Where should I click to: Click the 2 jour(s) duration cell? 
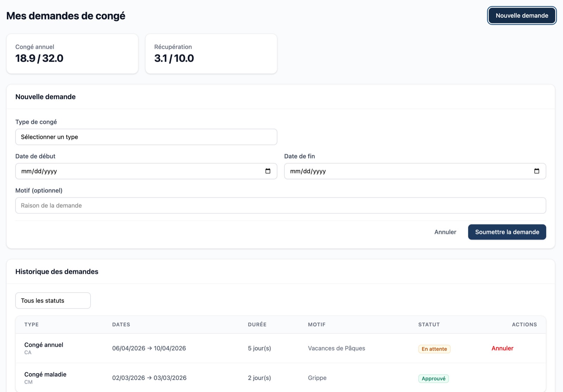[259, 378]
